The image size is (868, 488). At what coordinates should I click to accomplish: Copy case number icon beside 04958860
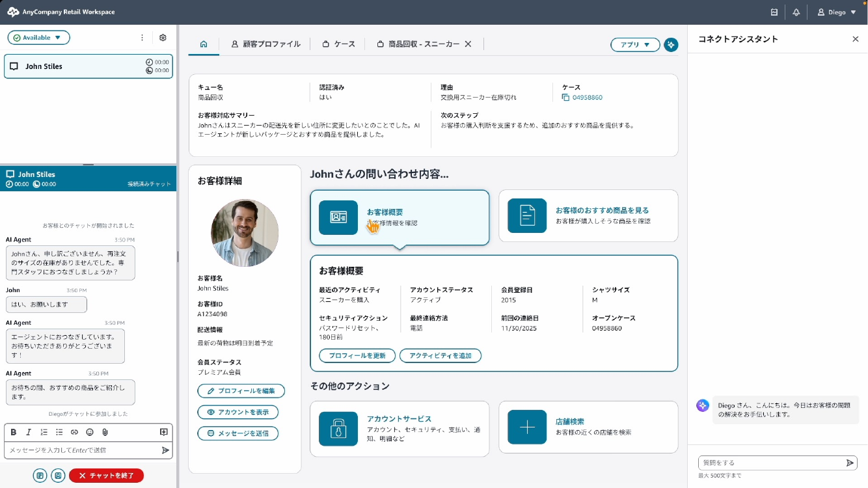point(565,98)
